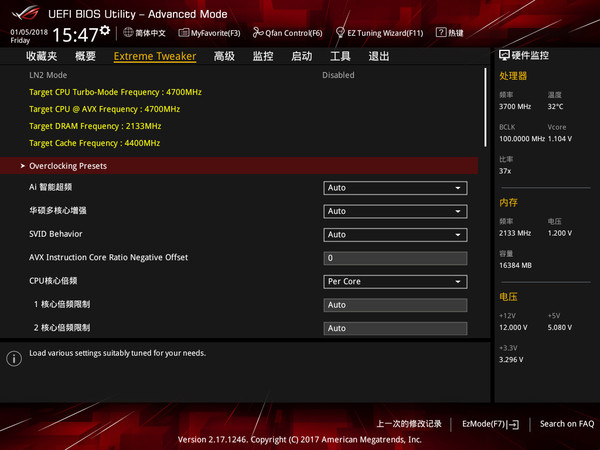
Task: Click the clock settings gear icon
Action: [105, 31]
